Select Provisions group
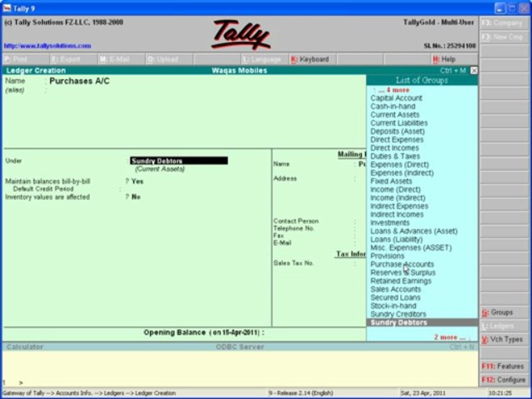The width and height of the screenshot is (532, 399). coord(387,256)
